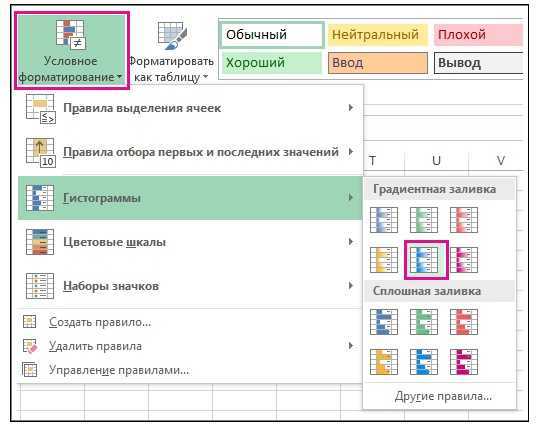Click the Форматировать как таблицу icon

click(172, 36)
